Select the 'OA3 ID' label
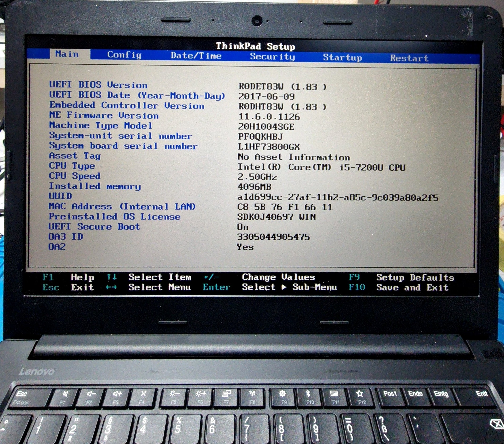 click(66, 237)
